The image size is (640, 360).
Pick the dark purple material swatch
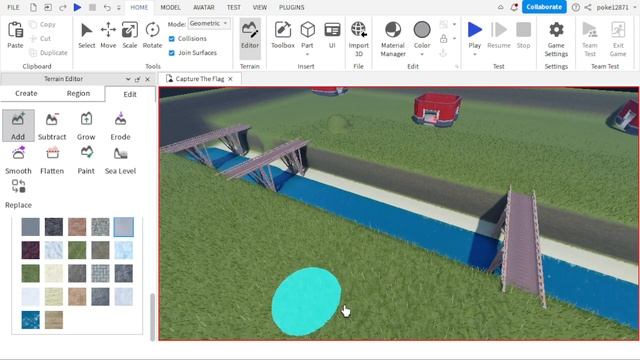(x=31, y=250)
